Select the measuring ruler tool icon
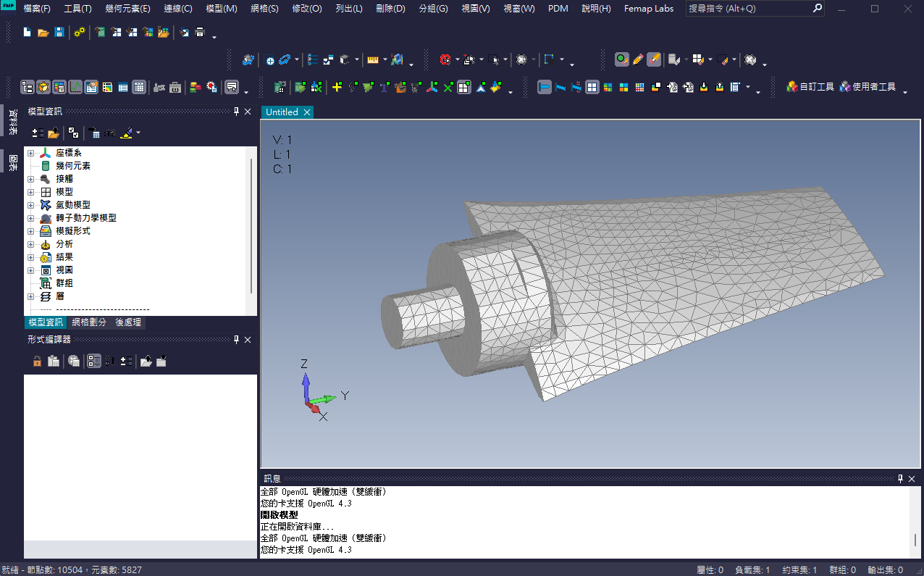The height and width of the screenshot is (576, 924). point(373,59)
